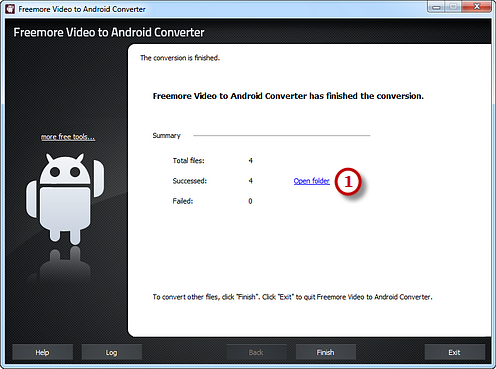View the conversion Log

click(112, 352)
